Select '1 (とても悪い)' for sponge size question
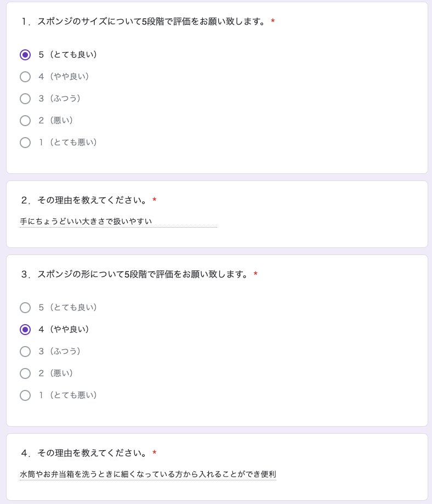 [x=25, y=143]
